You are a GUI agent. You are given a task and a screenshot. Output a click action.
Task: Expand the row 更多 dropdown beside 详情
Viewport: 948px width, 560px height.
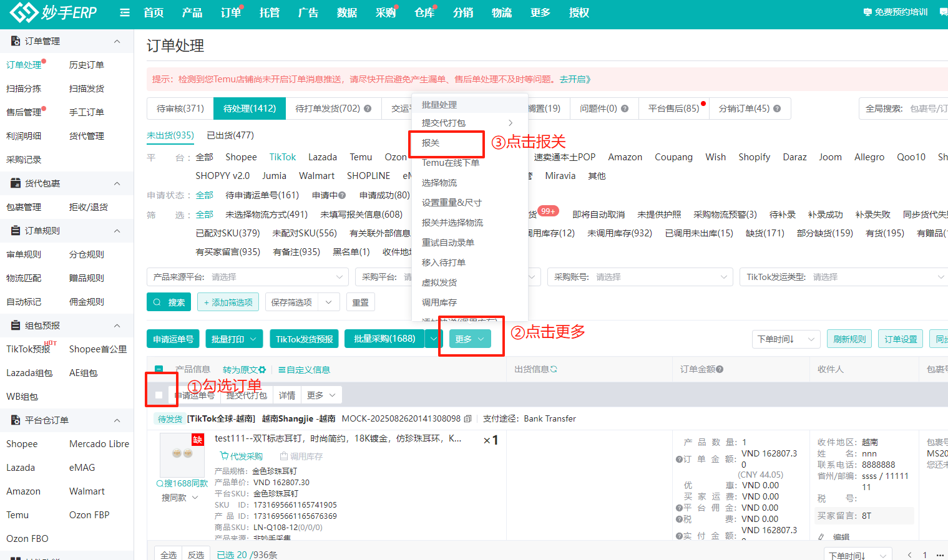coord(321,395)
